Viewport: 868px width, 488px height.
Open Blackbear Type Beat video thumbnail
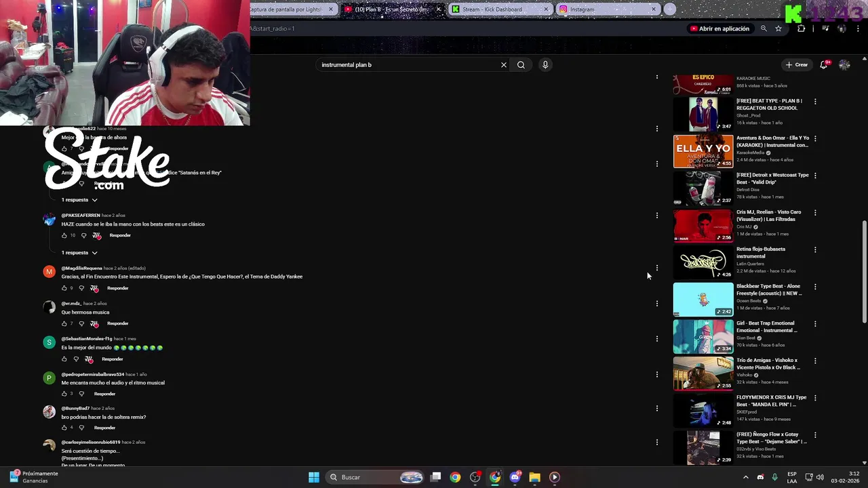click(703, 299)
